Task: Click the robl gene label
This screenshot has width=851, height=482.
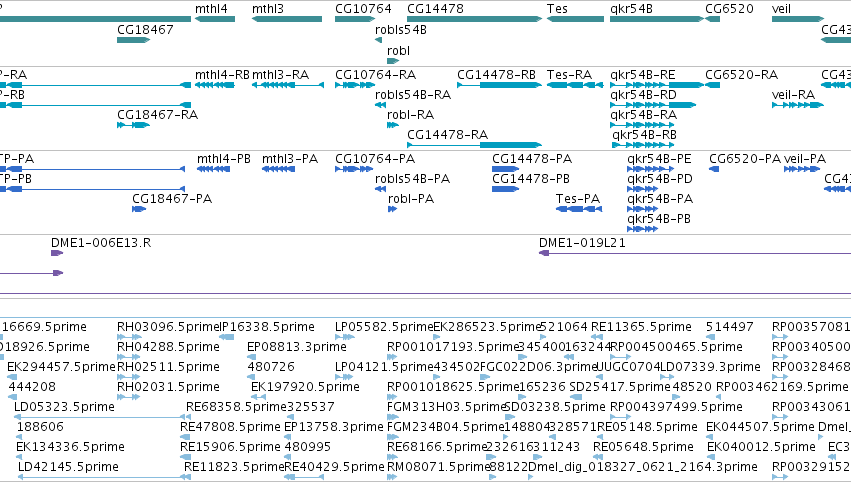Action: (398, 50)
